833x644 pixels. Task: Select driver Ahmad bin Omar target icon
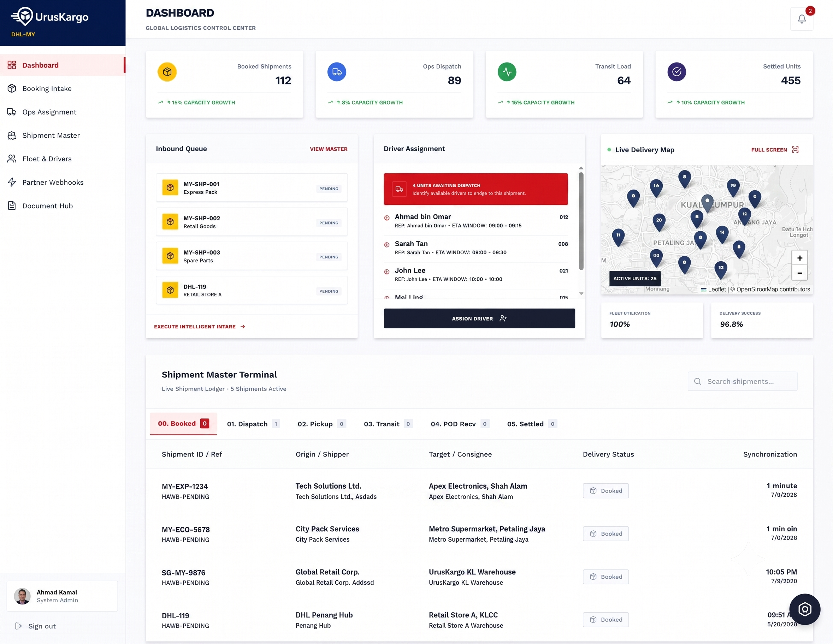tap(387, 218)
